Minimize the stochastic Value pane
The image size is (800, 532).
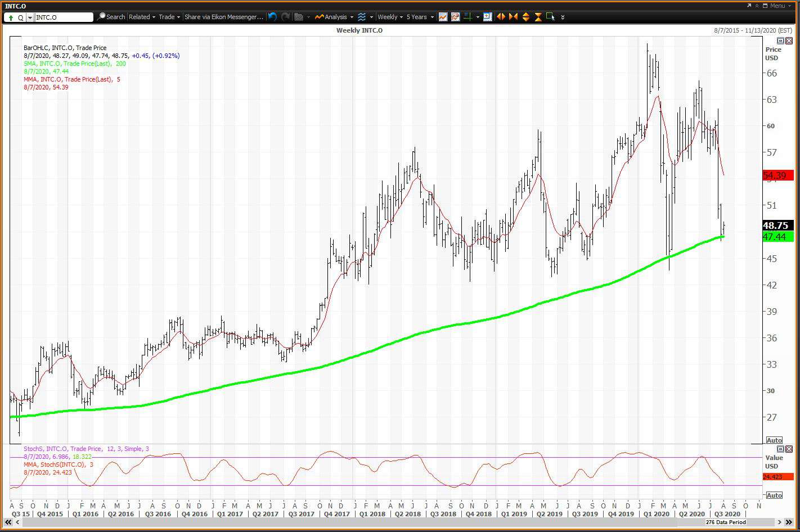click(780, 449)
